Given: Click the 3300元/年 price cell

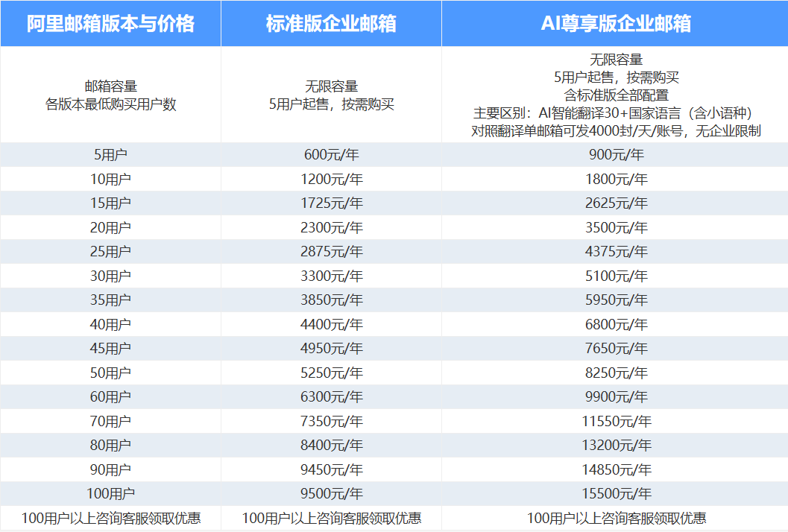Looking at the screenshot, I should [x=331, y=276].
